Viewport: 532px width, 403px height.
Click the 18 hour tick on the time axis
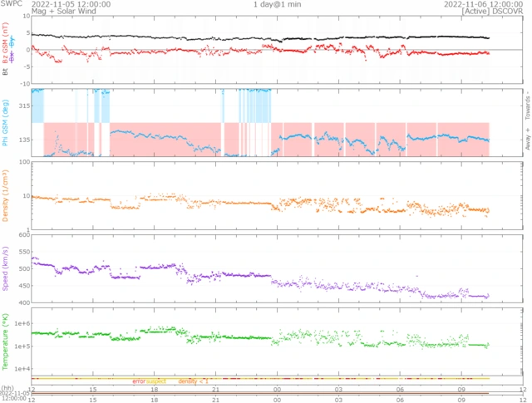point(154,389)
